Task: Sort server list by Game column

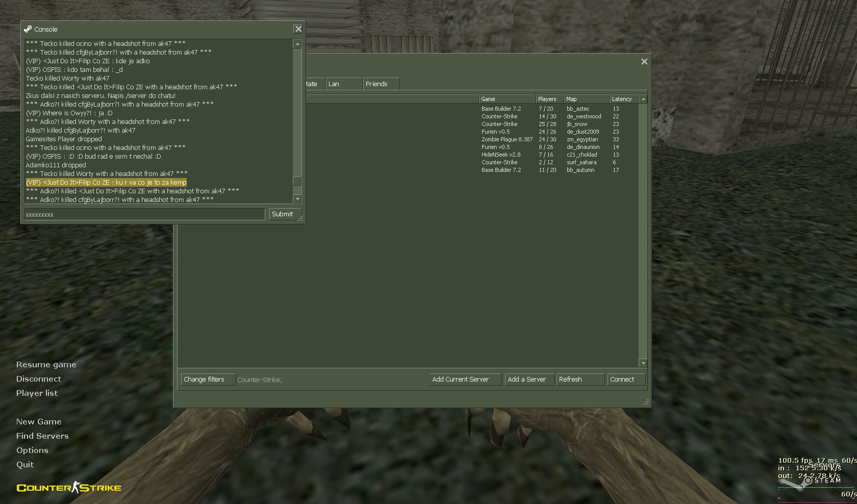Action: (x=507, y=99)
